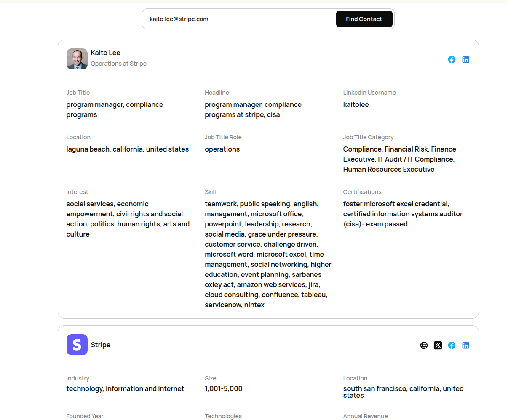Select the LinkedIn username "kaitolee"

pyautogui.click(x=356, y=104)
